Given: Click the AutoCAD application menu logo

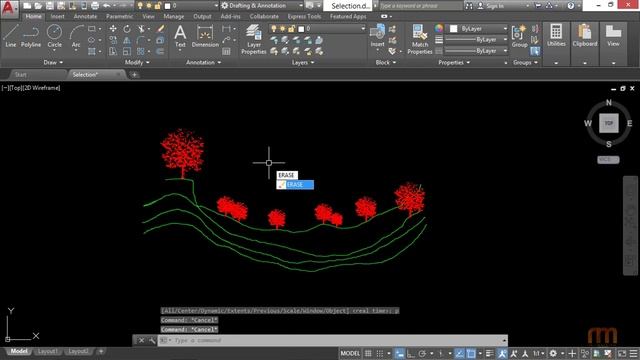Looking at the screenshot, I should (9, 9).
